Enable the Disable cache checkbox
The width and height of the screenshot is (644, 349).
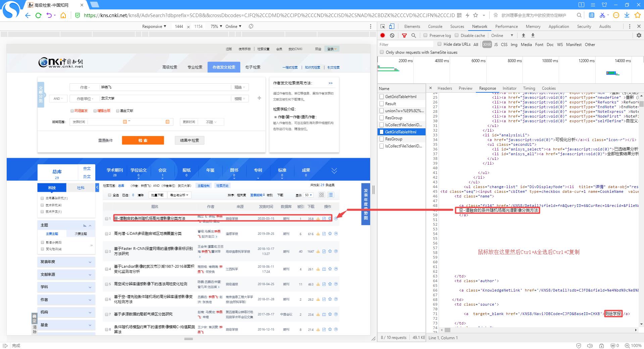[456, 35]
